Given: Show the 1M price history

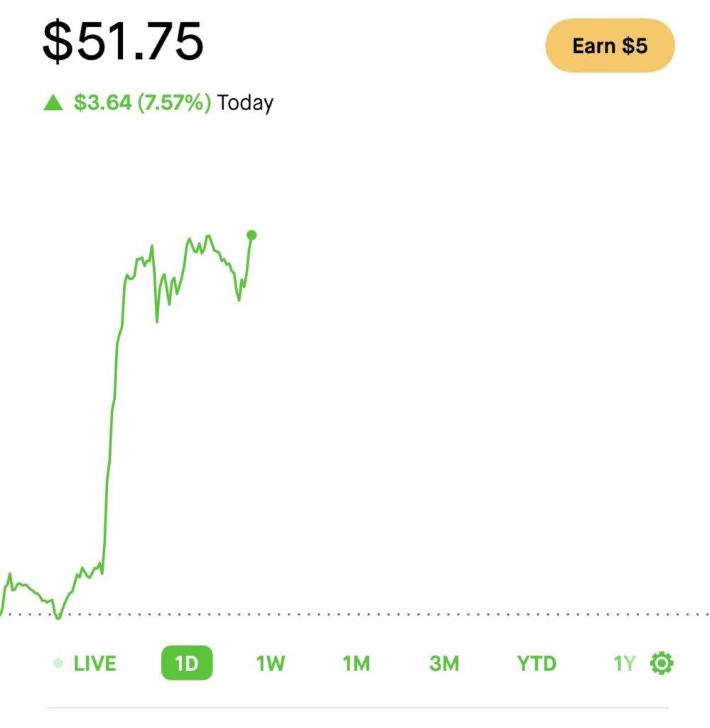Looking at the screenshot, I should coord(356,664).
